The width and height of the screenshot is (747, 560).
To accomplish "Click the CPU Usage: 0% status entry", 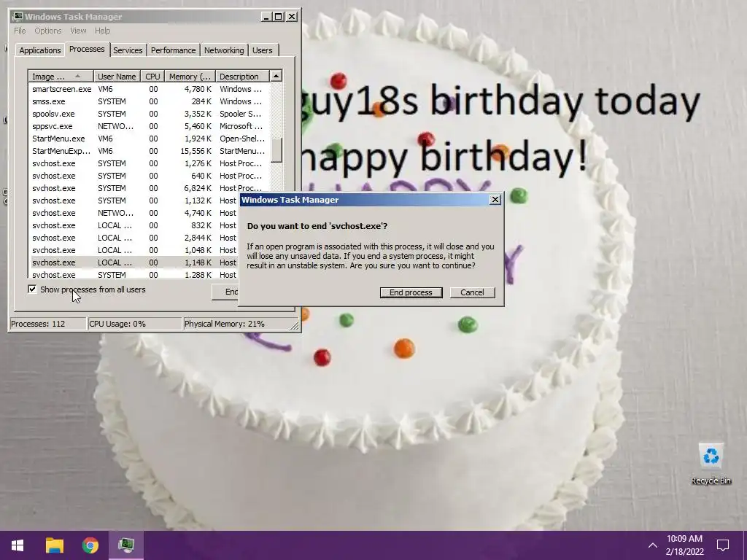I will pos(135,324).
